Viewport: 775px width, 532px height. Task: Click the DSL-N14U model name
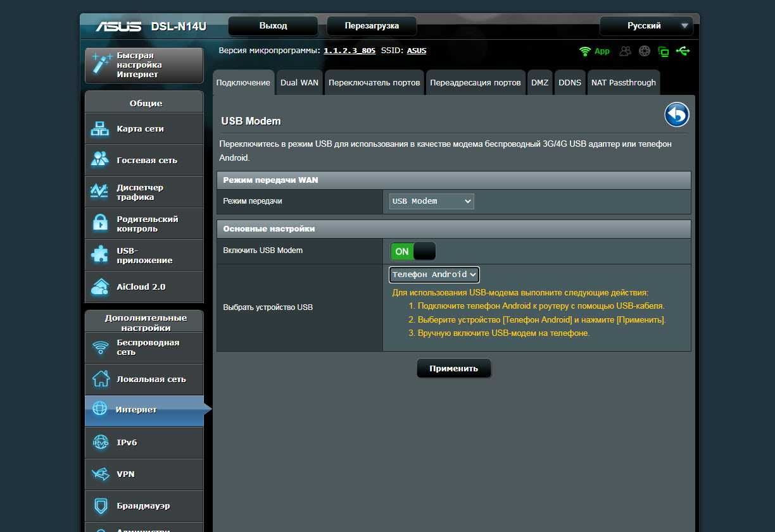pyautogui.click(x=179, y=27)
